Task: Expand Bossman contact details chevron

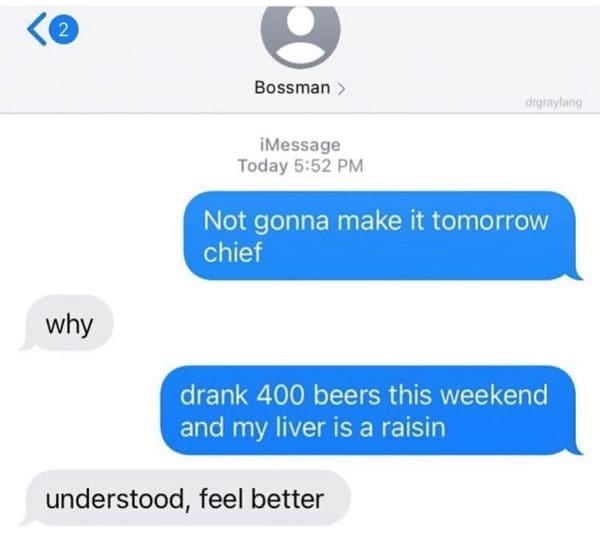Action: (341, 88)
